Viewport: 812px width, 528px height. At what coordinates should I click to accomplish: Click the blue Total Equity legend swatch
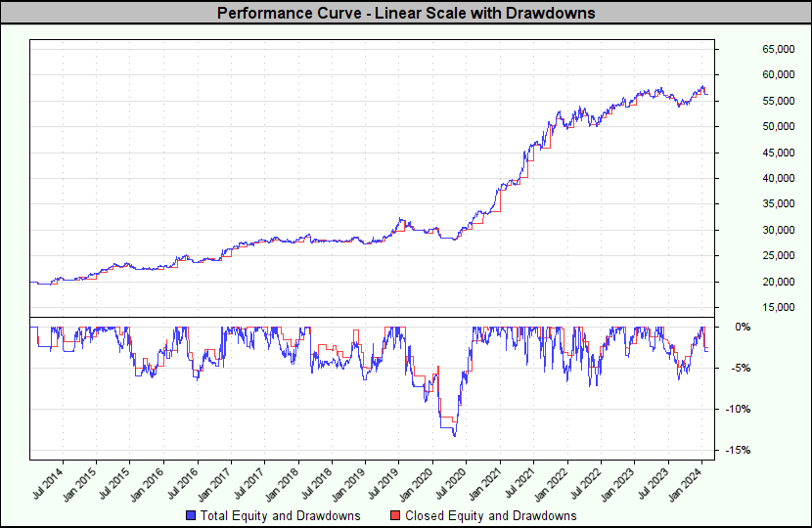pyautogui.click(x=191, y=515)
